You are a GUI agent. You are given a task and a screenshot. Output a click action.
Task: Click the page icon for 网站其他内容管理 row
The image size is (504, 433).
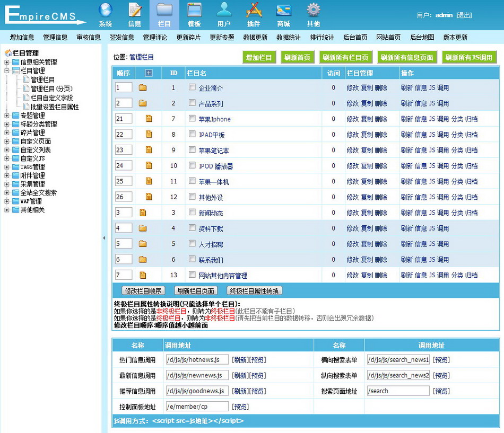143,275
